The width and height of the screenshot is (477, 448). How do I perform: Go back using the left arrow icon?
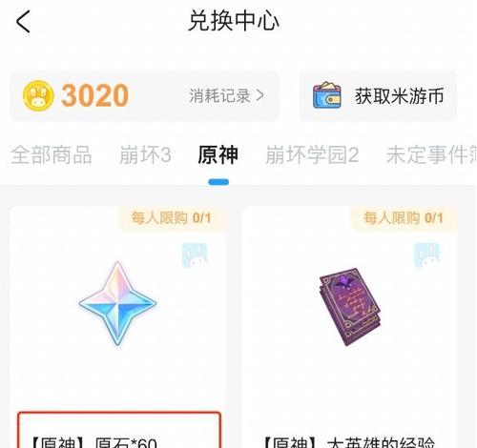click(x=23, y=21)
